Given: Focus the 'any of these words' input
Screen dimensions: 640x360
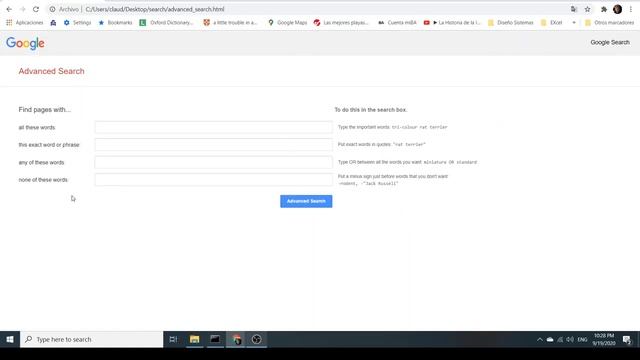Looking at the screenshot, I should [x=213, y=162].
